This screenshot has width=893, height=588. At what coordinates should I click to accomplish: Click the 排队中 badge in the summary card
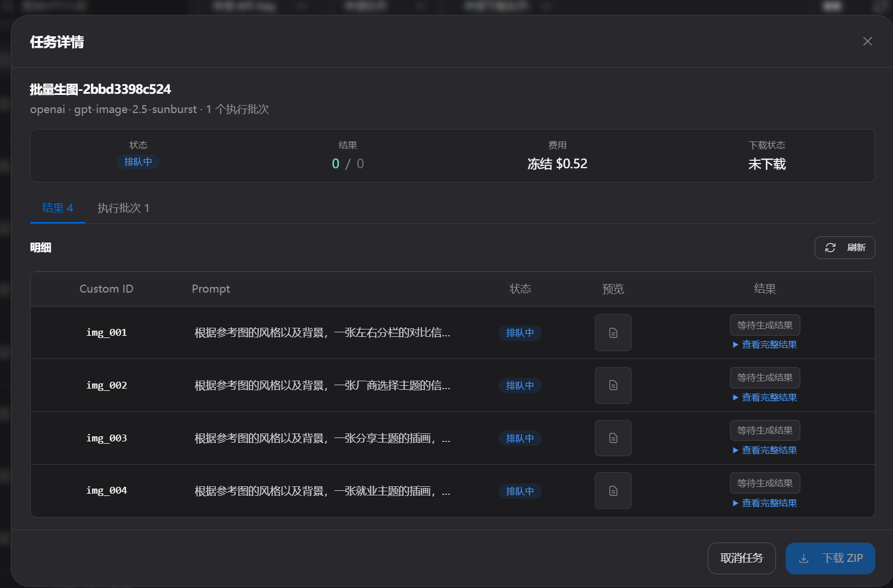pos(139,162)
